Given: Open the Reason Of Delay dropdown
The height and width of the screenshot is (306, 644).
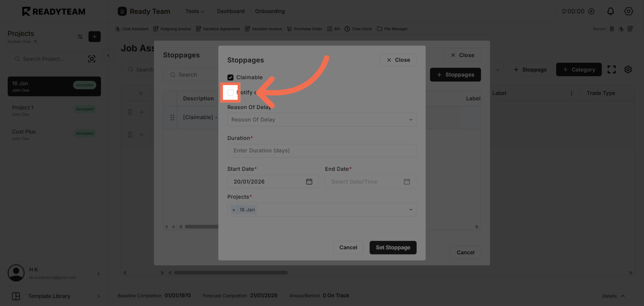Looking at the screenshot, I should 322,120.
